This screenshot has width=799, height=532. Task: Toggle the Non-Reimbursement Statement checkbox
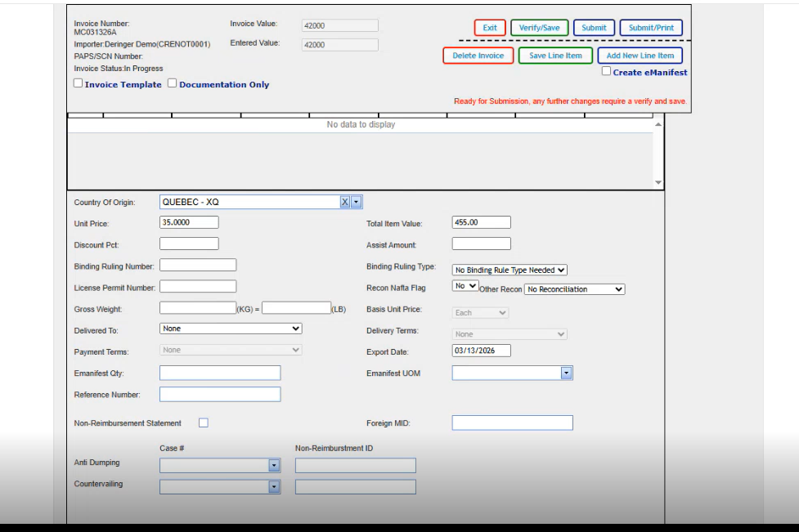click(204, 422)
